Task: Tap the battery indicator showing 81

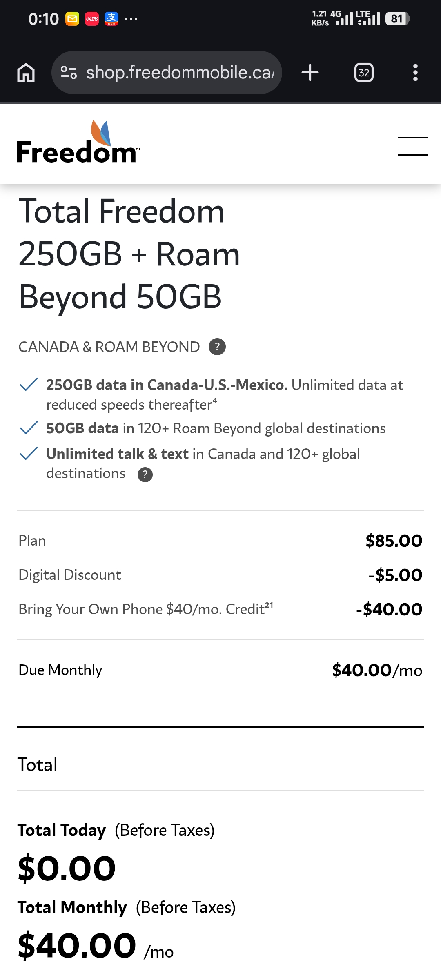Action: [x=397, y=19]
